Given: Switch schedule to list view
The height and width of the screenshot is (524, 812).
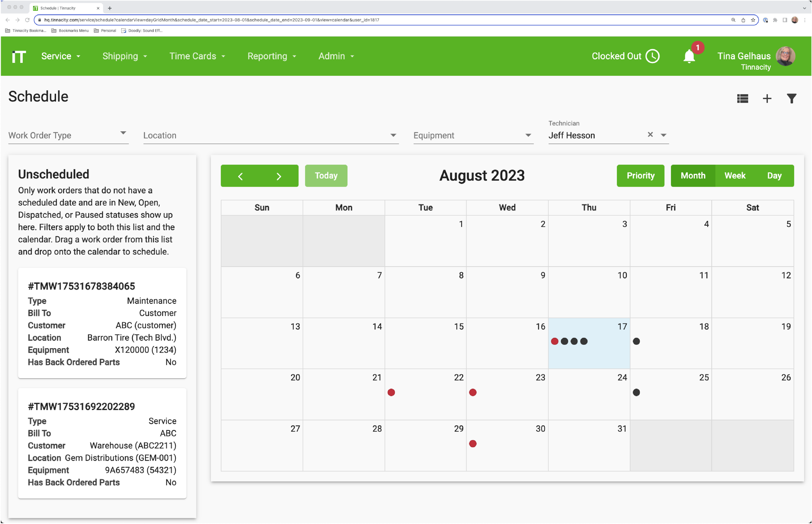Looking at the screenshot, I should click(743, 99).
